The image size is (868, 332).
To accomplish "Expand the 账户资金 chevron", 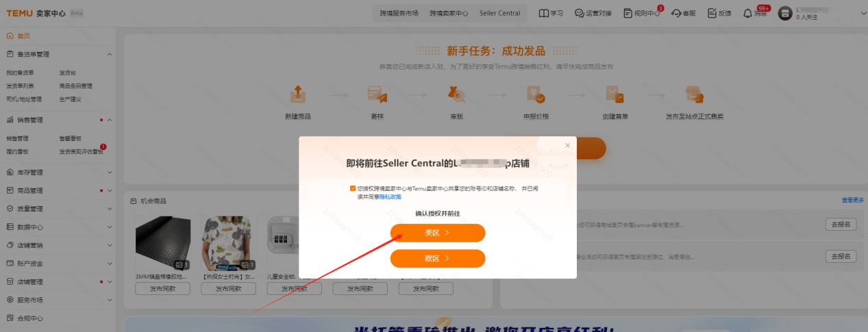I will [110, 263].
